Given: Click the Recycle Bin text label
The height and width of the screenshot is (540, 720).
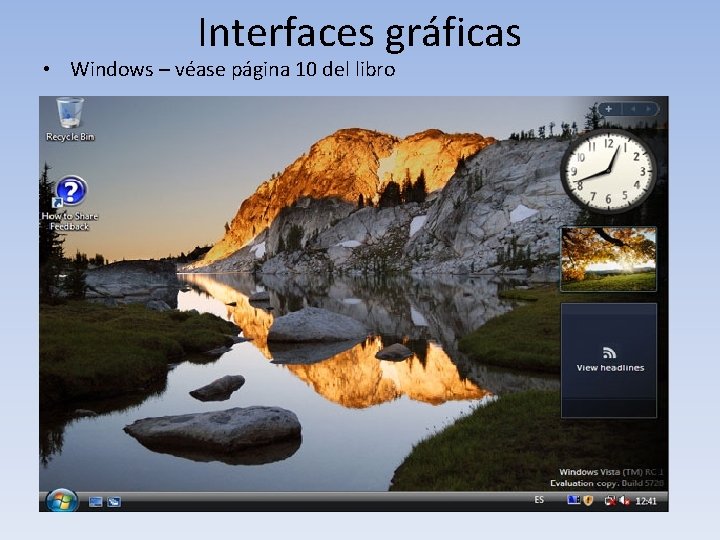Looking at the screenshot, I should pos(70,136).
